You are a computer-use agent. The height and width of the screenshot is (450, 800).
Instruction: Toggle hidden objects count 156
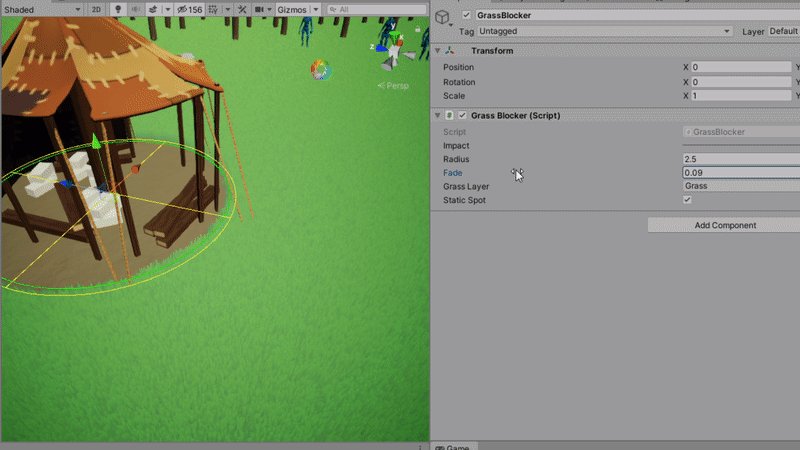[190, 9]
